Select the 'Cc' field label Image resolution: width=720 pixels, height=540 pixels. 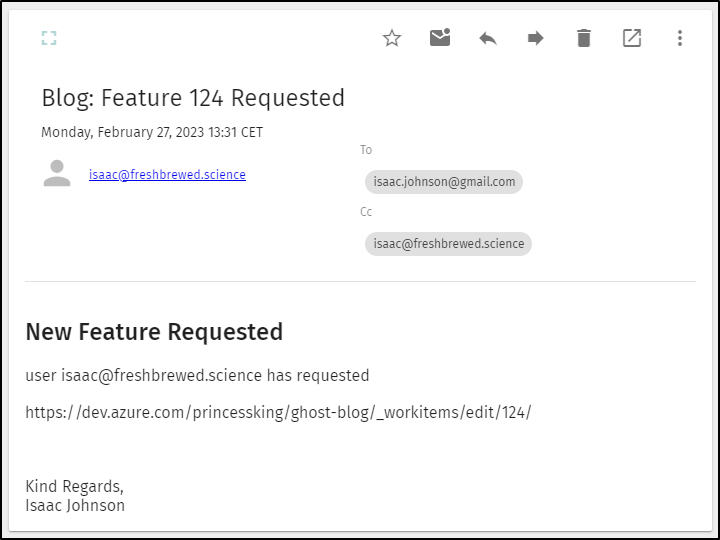tap(366, 212)
